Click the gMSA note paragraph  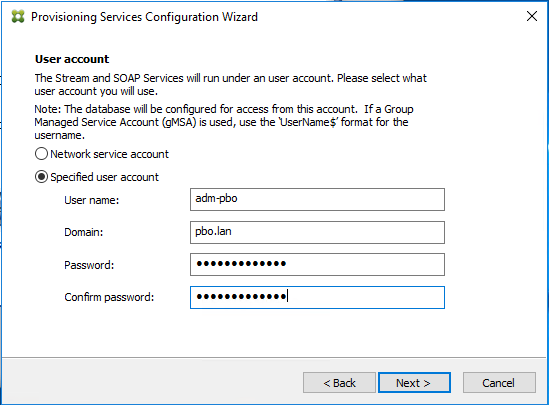point(224,122)
